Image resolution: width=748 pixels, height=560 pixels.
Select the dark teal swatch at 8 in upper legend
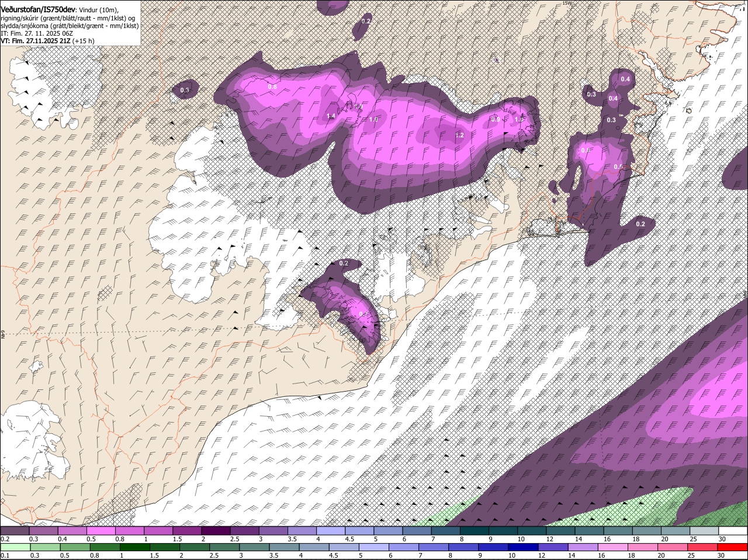[x=475, y=531]
